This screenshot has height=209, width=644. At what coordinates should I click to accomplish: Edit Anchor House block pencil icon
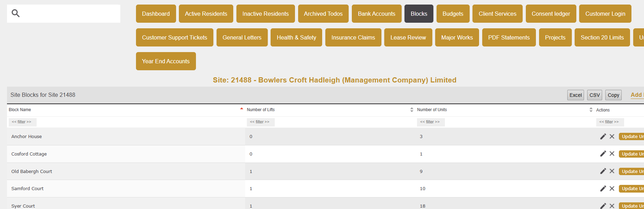pyautogui.click(x=603, y=136)
